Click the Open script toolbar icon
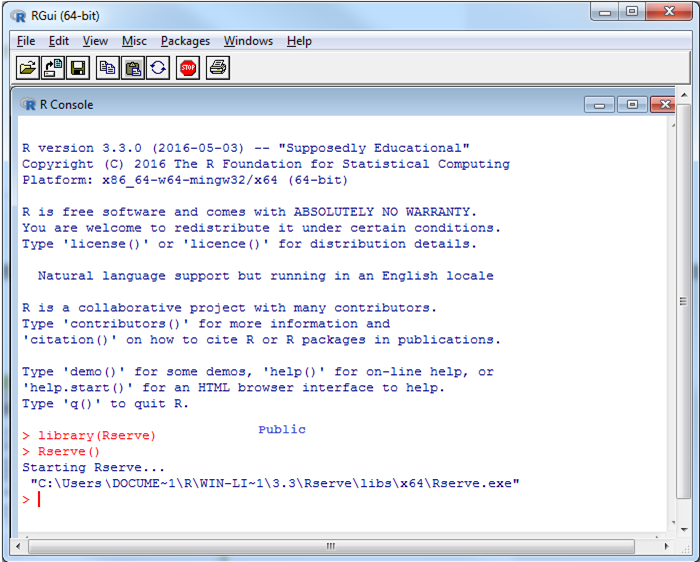The height and width of the screenshot is (562, 700). pos(28,68)
